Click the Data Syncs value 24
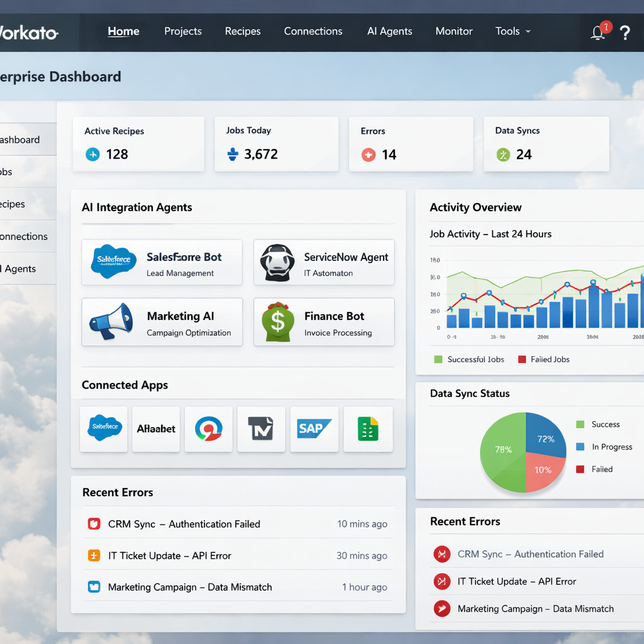 pos(524,155)
